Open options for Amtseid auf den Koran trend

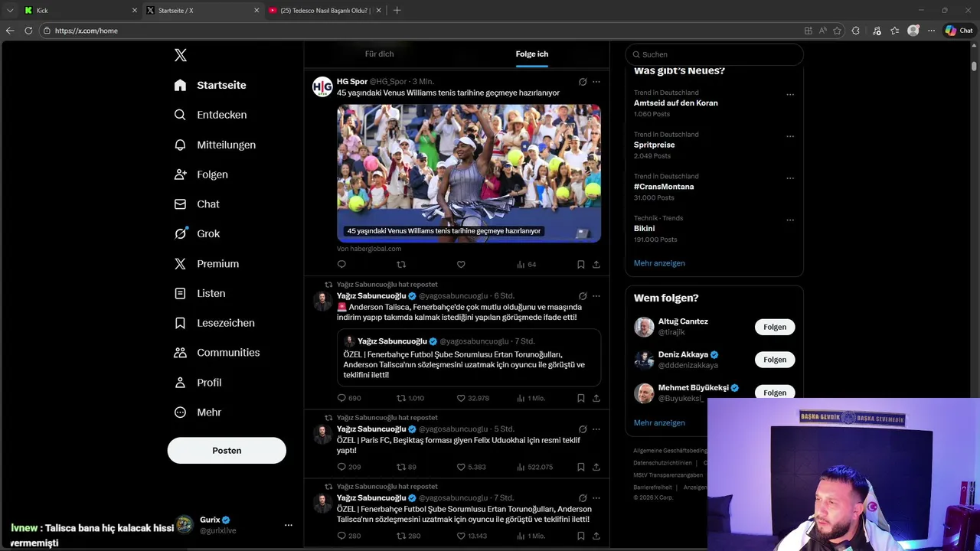790,95
